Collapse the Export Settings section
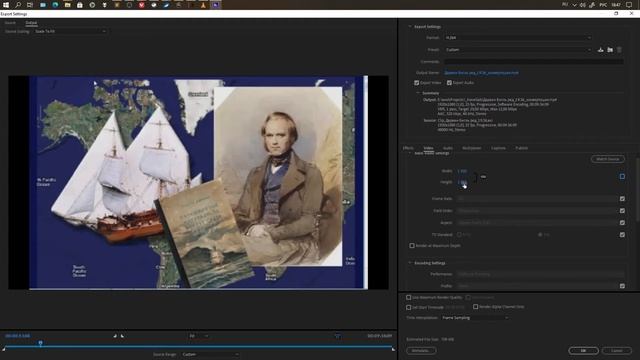This screenshot has width=640, height=360. point(410,27)
